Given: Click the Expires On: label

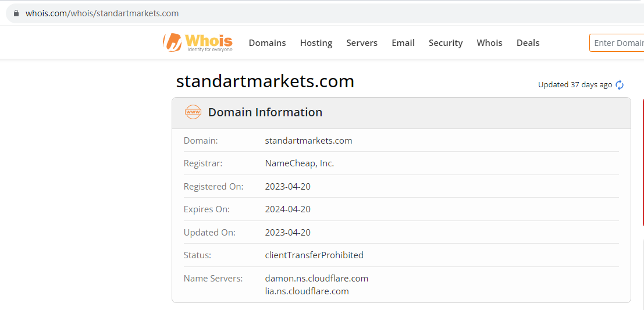Looking at the screenshot, I should coord(207,209).
